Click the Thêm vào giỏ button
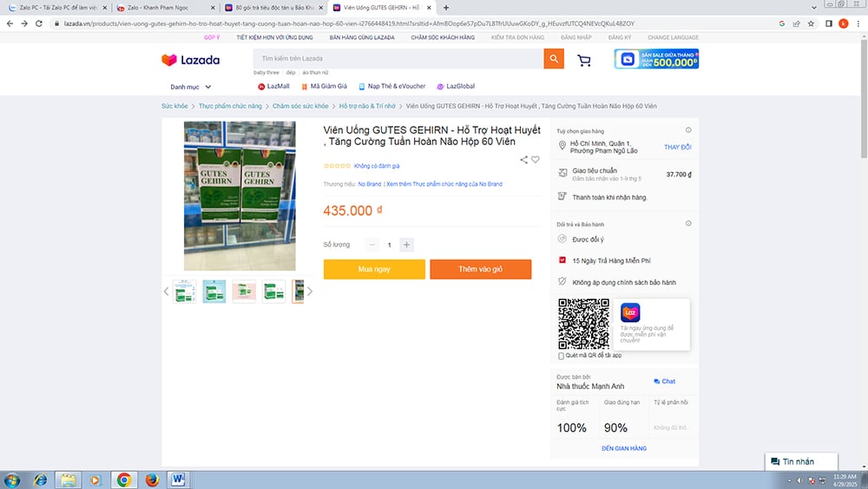This screenshot has height=489, width=868. [x=481, y=269]
